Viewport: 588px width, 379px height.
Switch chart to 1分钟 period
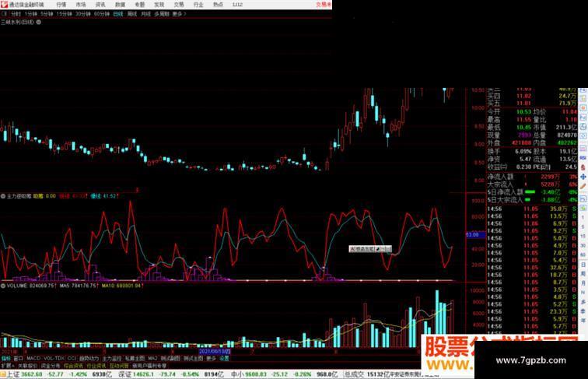click(x=30, y=14)
